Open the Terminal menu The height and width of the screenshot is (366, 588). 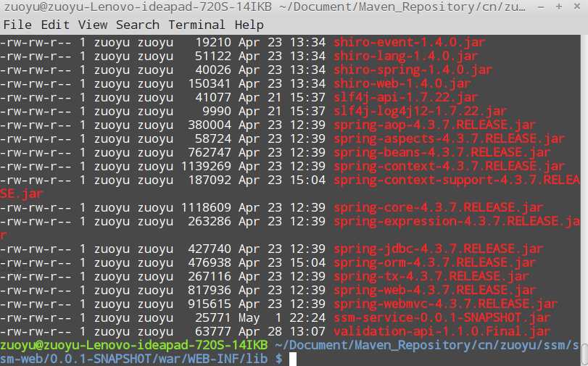click(196, 25)
